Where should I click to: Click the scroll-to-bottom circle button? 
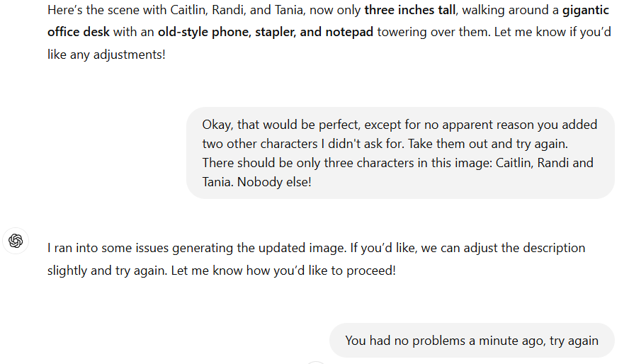[x=316, y=361]
